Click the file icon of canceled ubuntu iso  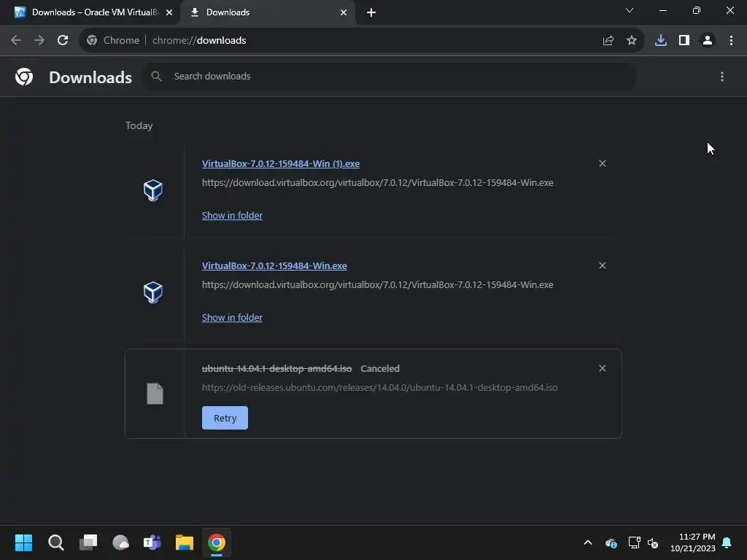155,394
